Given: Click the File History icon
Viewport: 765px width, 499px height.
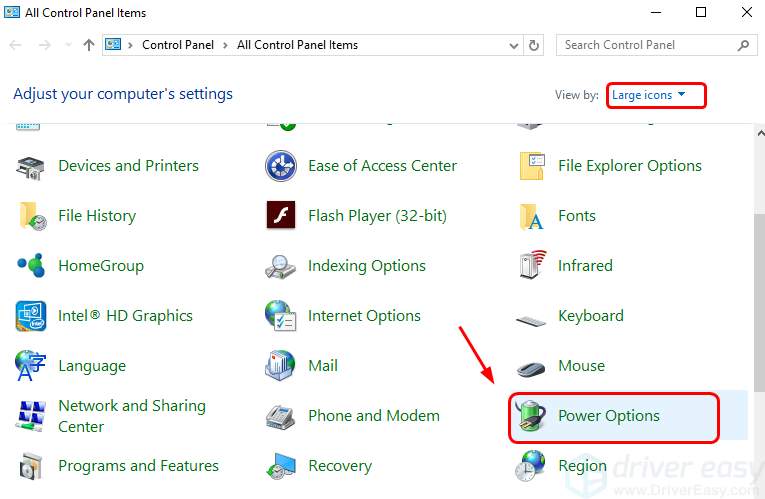Looking at the screenshot, I should pyautogui.click(x=32, y=216).
